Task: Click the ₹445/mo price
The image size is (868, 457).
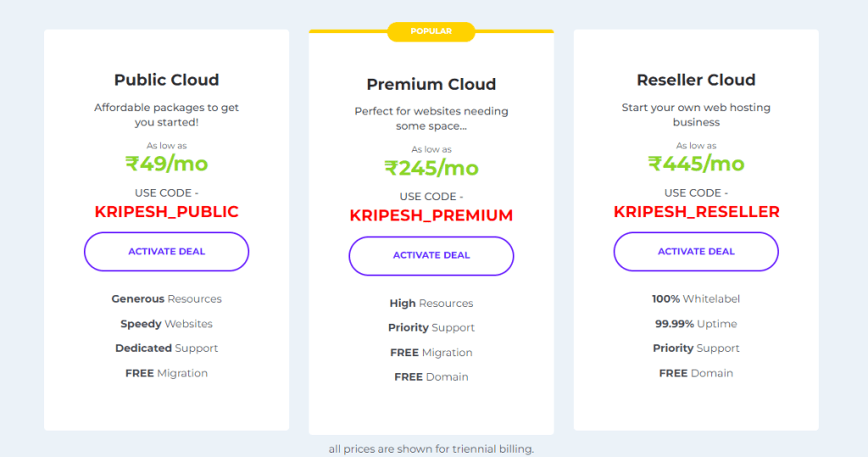Action: click(x=696, y=164)
